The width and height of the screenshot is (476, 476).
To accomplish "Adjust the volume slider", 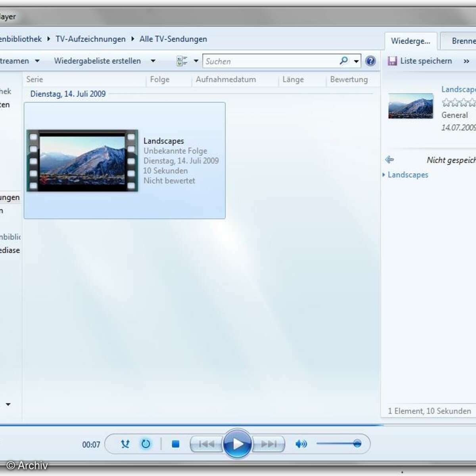I will click(356, 443).
